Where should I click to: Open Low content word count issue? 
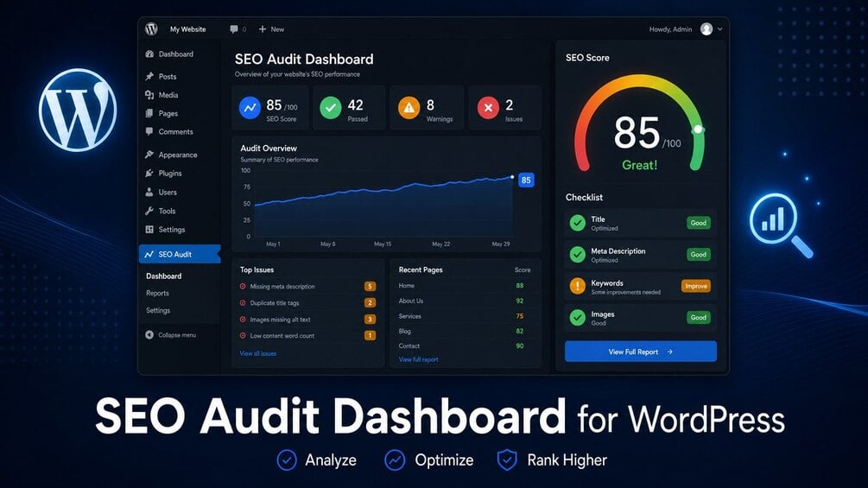point(307,335)
